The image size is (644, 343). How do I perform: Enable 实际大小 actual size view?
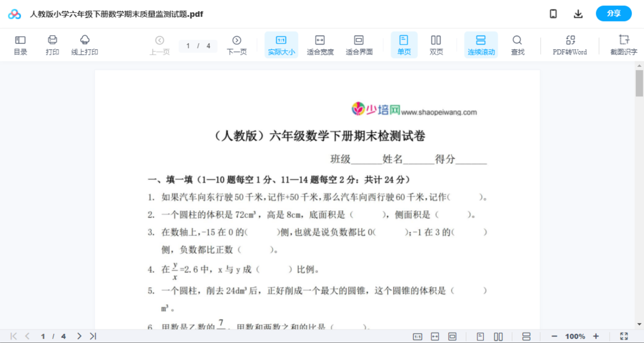pyautogui.click(x=281, y=45)
